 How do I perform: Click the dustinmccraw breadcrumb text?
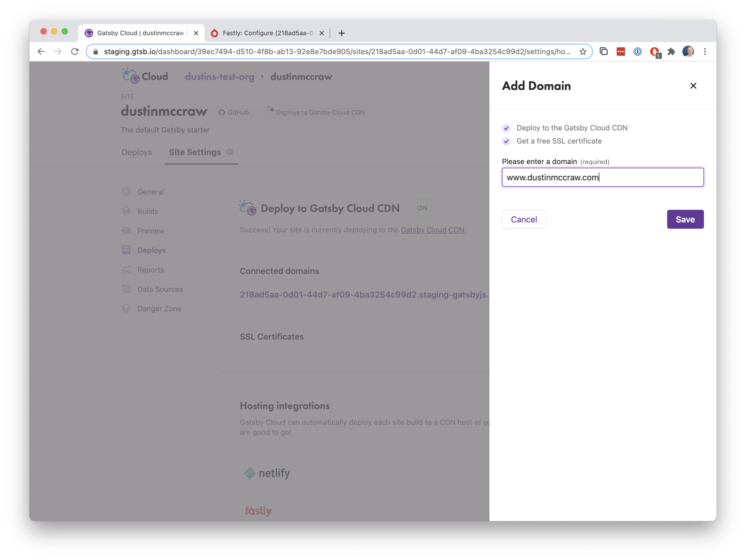point(301,77)
